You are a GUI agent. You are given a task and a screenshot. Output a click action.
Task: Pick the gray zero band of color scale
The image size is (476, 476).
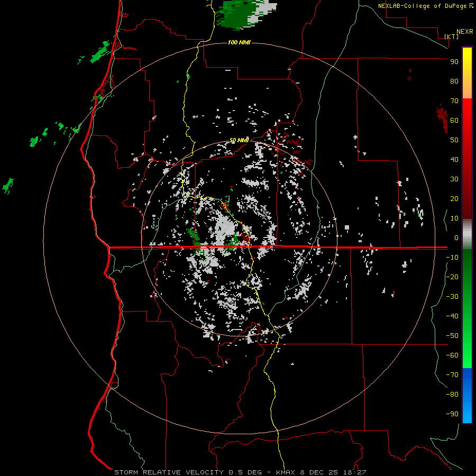click(x=467, y=234)
